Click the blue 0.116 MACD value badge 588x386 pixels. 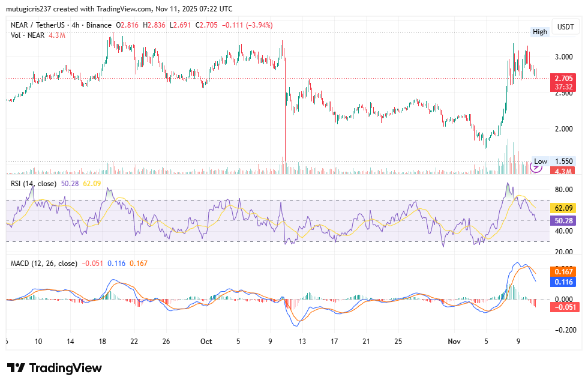(564, 282)
